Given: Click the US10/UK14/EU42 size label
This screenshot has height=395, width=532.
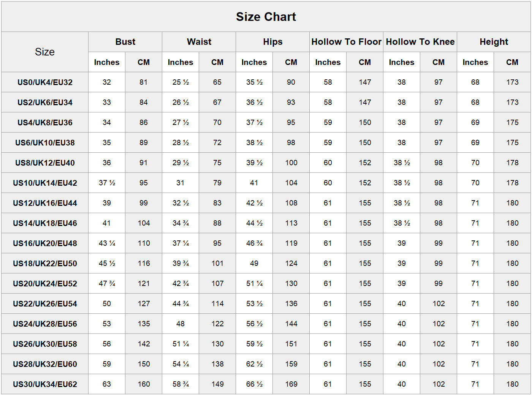Looking at the screenshot, I should (x=45, y=183).
